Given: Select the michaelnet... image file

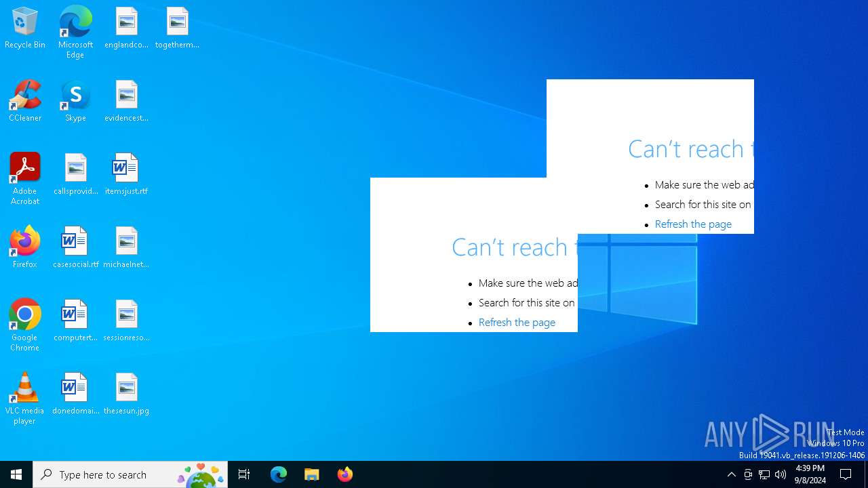Looking at the screenshot, I should (x=126, y=248).
